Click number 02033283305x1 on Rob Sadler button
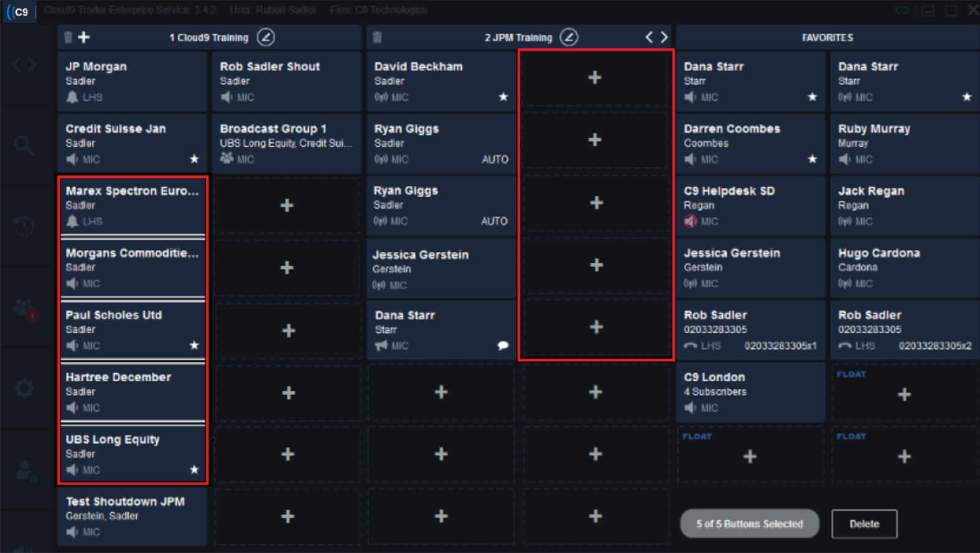980x553 pixels. [x=780, y=346]
